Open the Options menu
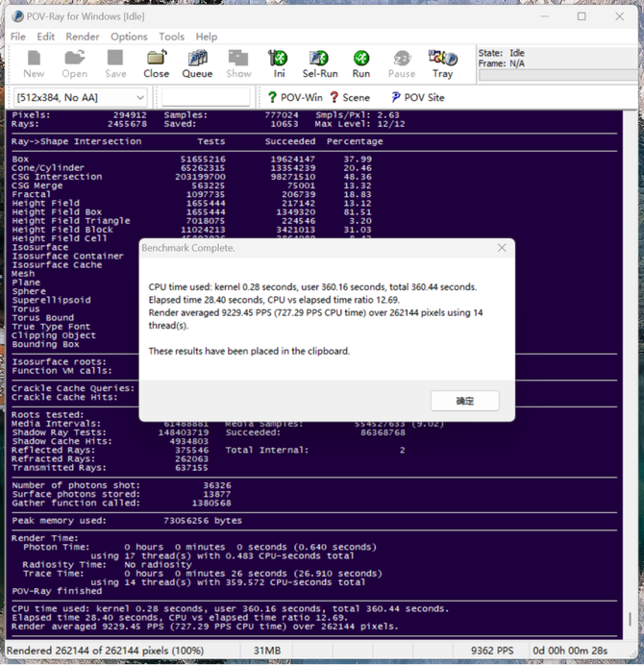 pyautogui.click(x=129, y=37)
